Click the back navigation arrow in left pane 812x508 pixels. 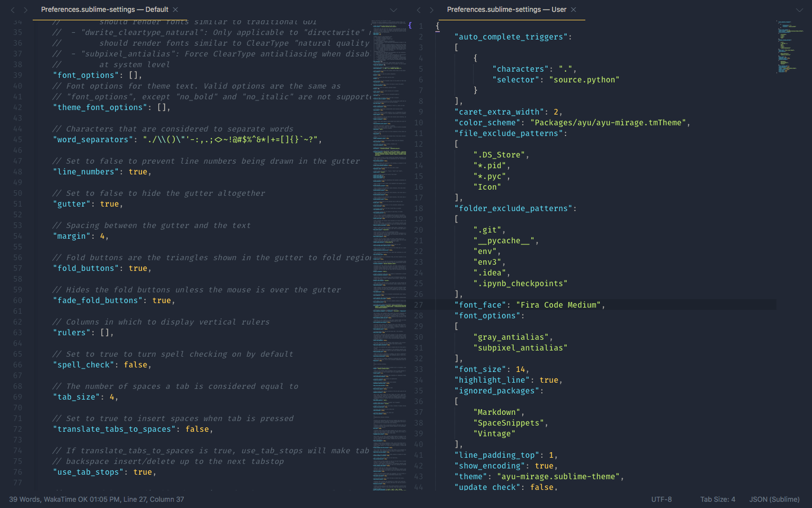click(12, 10)
